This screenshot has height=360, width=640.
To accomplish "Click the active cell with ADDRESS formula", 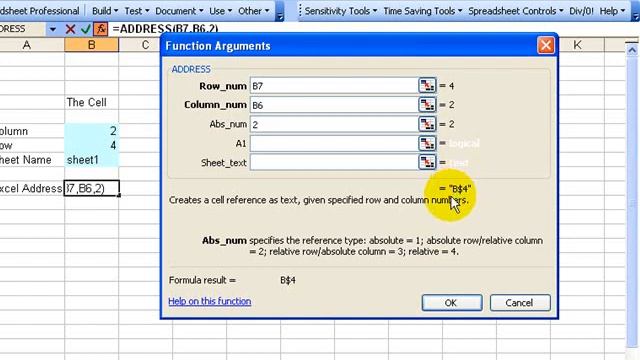I will click(91, 188).
